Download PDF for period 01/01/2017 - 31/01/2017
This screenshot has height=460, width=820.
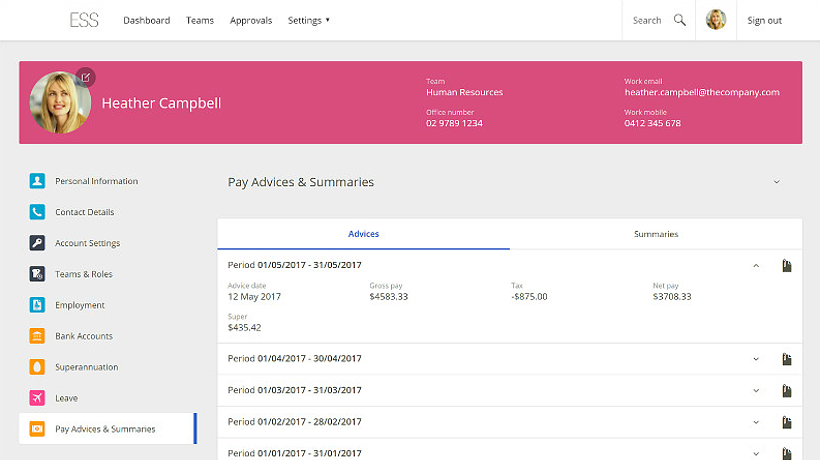click(787, 453)
